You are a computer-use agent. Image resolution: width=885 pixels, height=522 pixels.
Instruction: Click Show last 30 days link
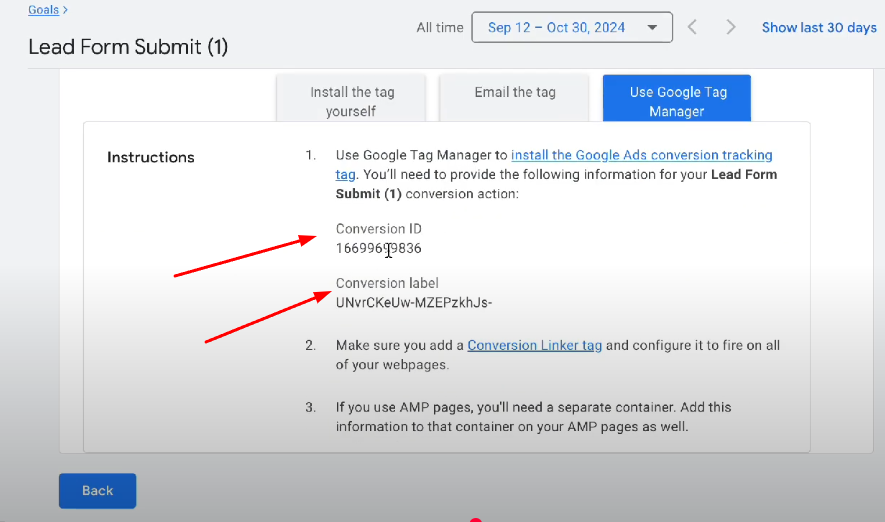pyautogui.click(x=819, y=28)
